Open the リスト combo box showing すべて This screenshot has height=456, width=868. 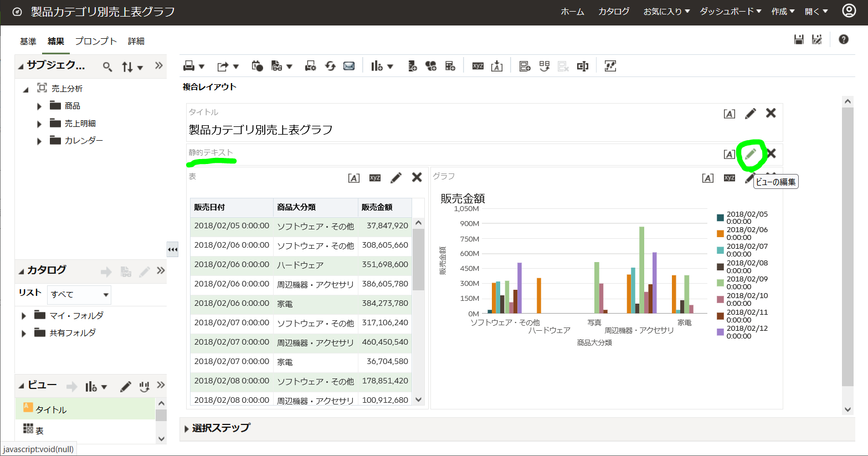pos(79,294)
